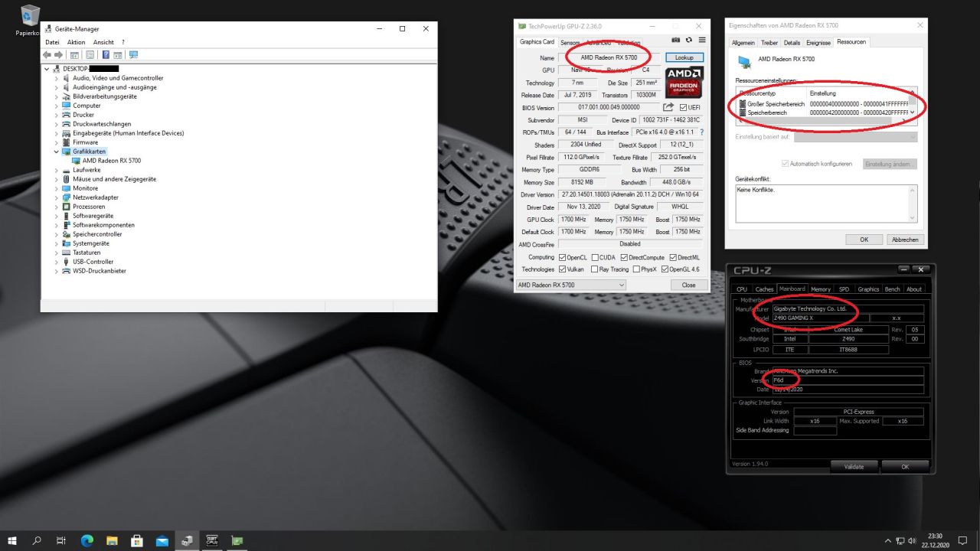This screenshot has height=551, width=980.
Task: Click the GPU-Z refresh icon
Action: [689, 40]
